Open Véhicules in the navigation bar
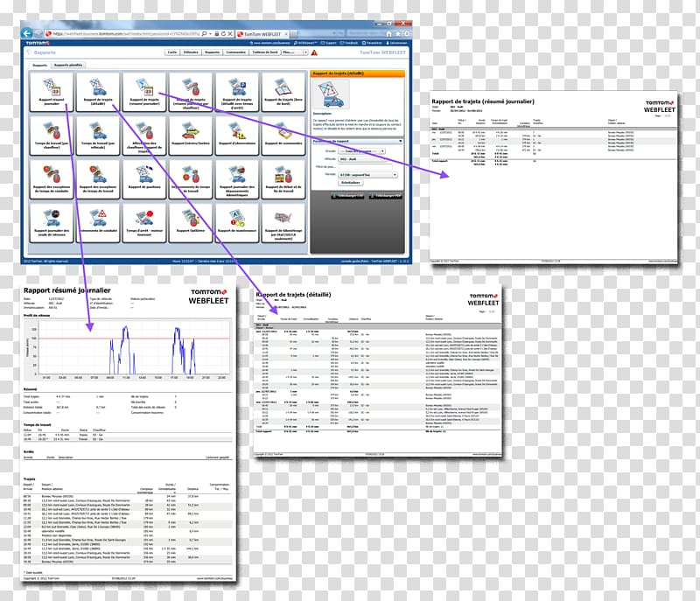 (x=191, y=52)
